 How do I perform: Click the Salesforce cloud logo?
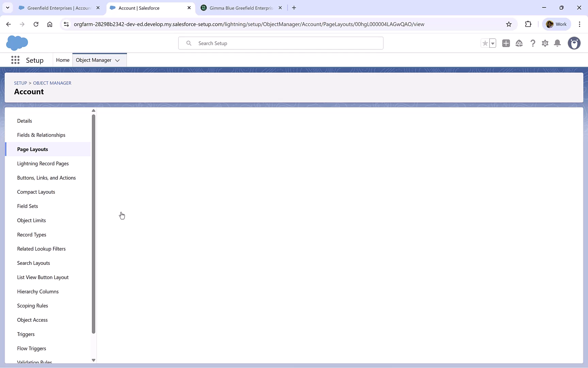[17, 43]
